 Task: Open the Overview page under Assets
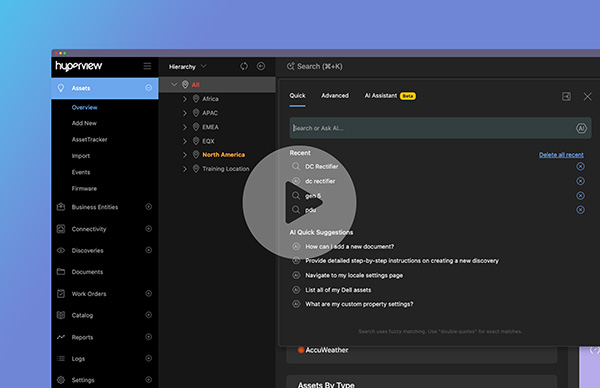pos(85,108)
